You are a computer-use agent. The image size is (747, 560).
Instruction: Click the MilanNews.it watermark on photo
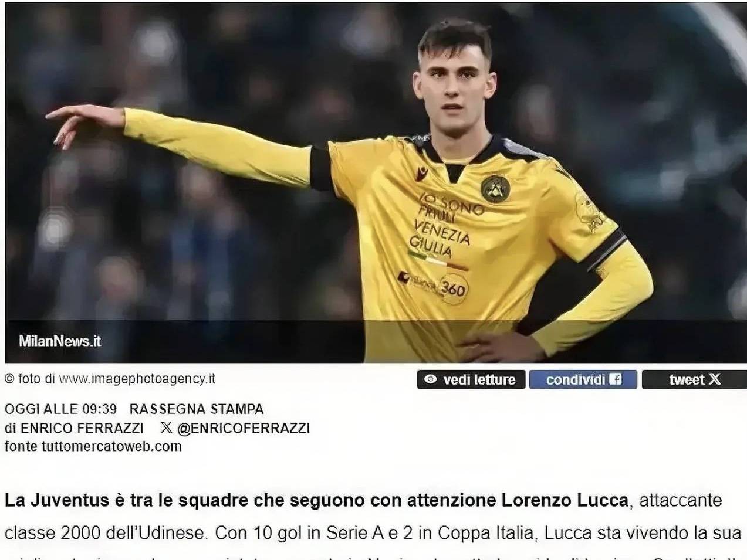pyautogui.click(x=60, y=341)
